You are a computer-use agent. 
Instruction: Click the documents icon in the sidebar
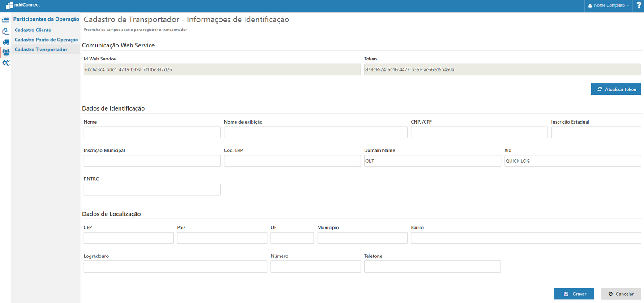pyautogui.click(x=6, y=31)
